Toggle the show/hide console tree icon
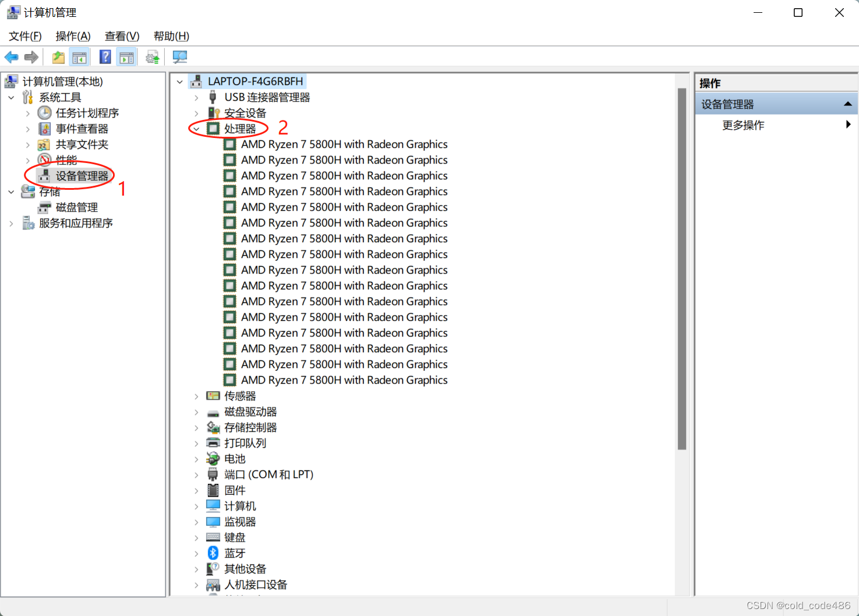Screen dimensions: 859x616 (x=79, y=57)
